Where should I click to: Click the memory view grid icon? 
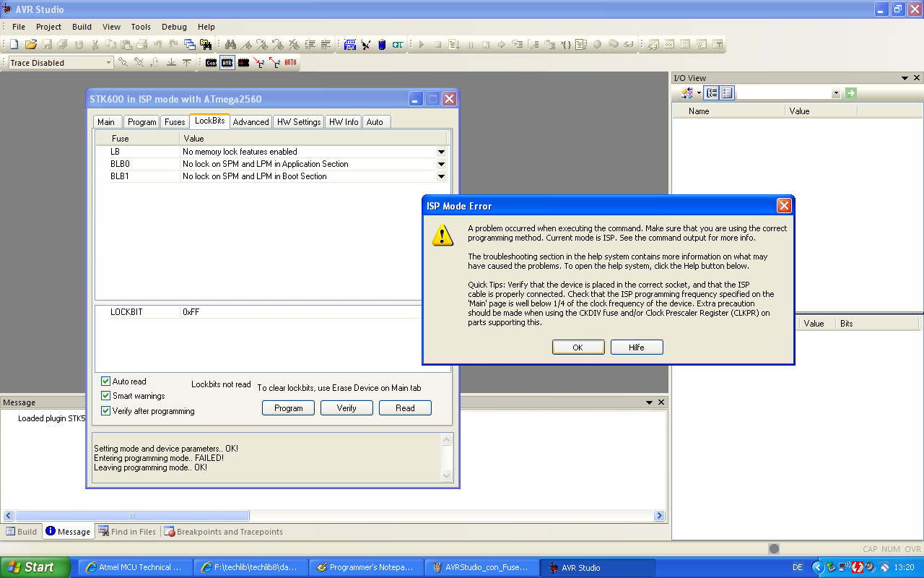coord(685,44)
